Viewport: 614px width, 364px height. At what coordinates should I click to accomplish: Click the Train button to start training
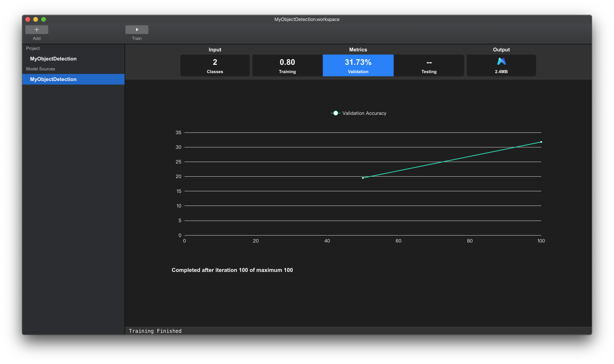pos(137,29)
